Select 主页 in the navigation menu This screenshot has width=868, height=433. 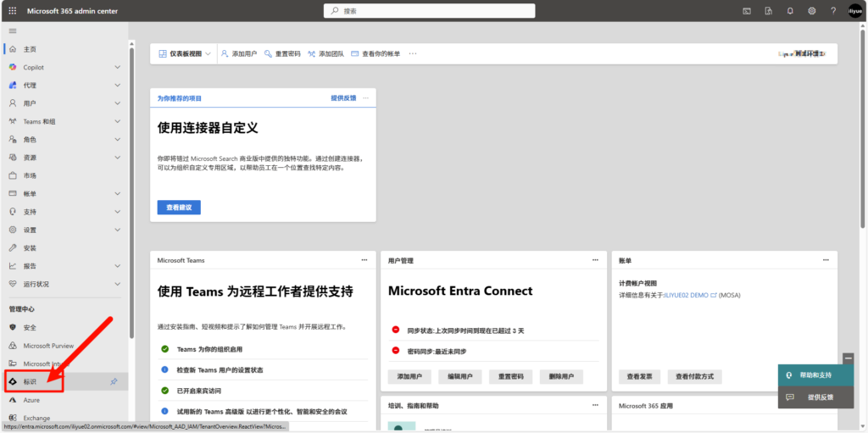click(30, 49)
